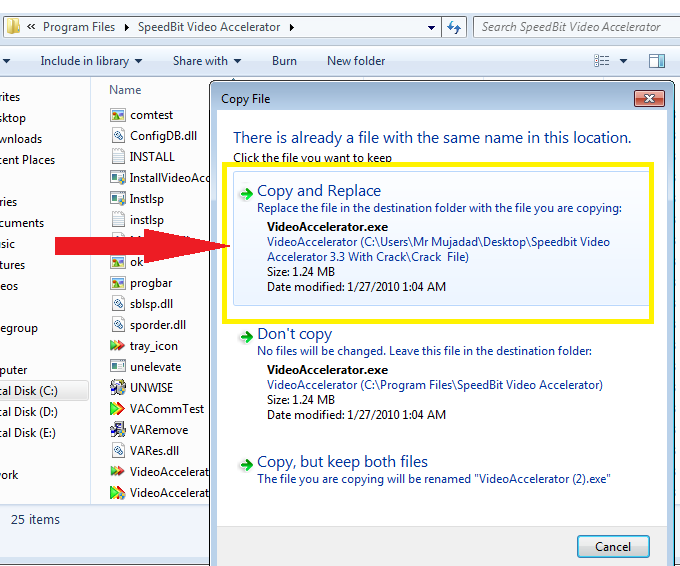Click green arrow beside Copy, but keep both files
Image resolution: width=680 pixels, height=566 pixels.
(247, 465)
